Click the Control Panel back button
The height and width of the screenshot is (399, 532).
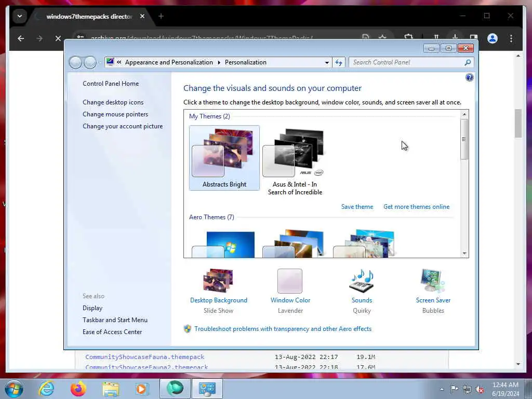pyautogui.click(x=75, y=62)
